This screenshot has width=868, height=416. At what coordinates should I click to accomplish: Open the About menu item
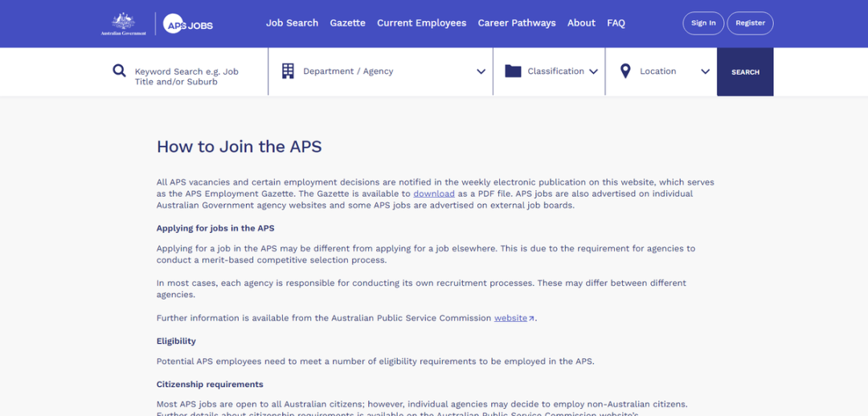point(581,23)
